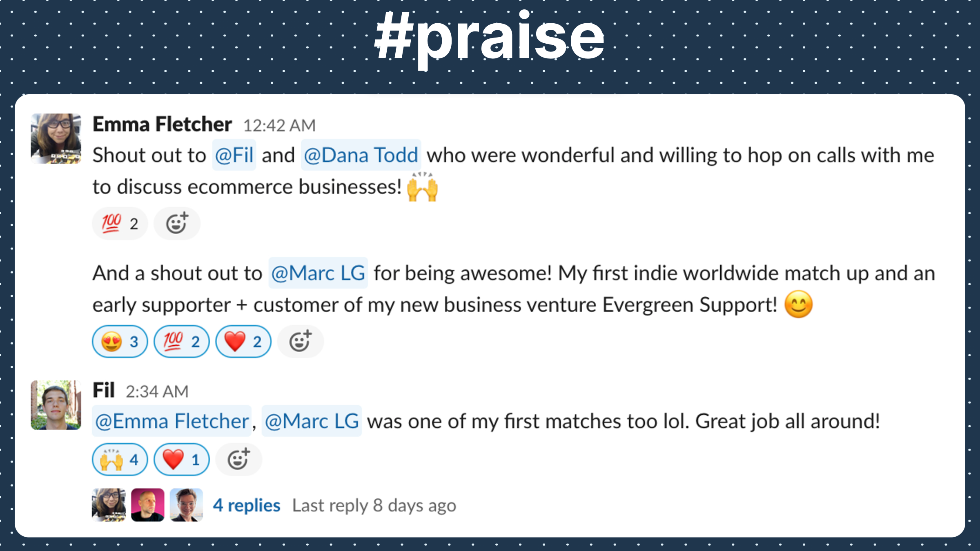Image resolution: width=980 pixels, height=551 pixels.
Task: Toggle the 100 reaction on Emma's first message
Action: coord(120,223)
